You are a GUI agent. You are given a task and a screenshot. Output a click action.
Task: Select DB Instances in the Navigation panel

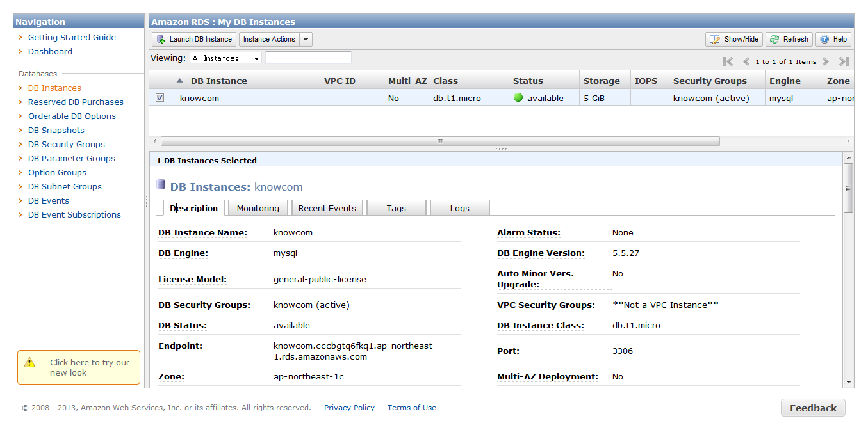click(x=54, y=88)
